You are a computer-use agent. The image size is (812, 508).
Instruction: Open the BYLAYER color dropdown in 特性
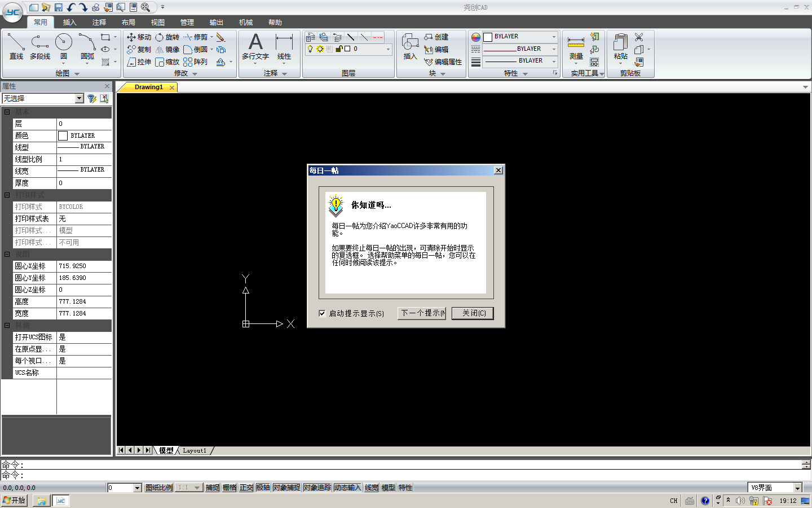(554, 37)
